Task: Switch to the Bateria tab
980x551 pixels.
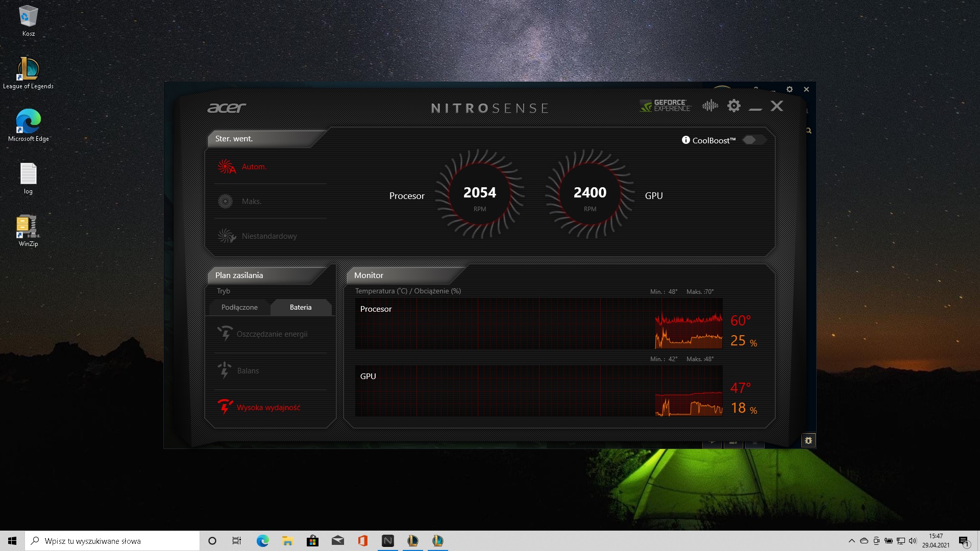Action: pos(301,307)
